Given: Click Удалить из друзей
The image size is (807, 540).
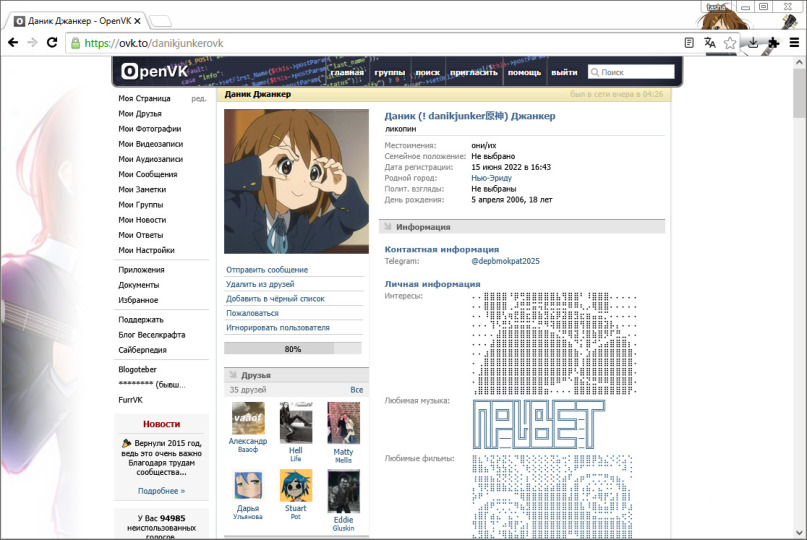Looking at the screenshot, I should (260, 284).
